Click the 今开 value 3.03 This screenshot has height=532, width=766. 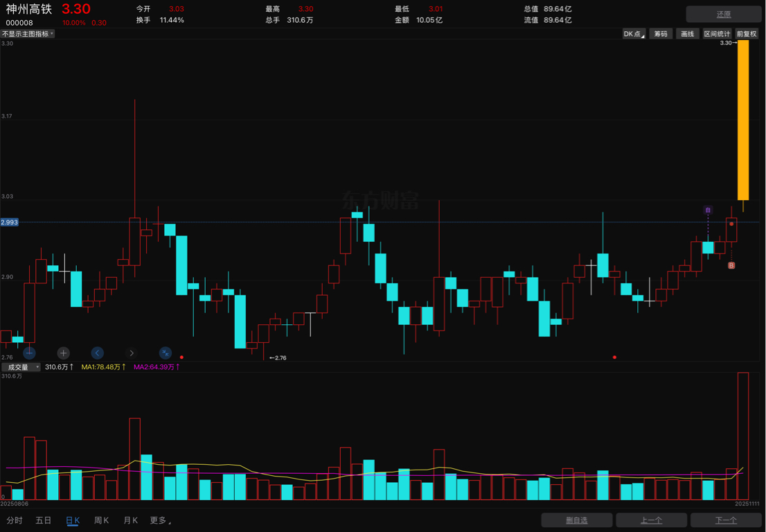(x=177, y=9)
